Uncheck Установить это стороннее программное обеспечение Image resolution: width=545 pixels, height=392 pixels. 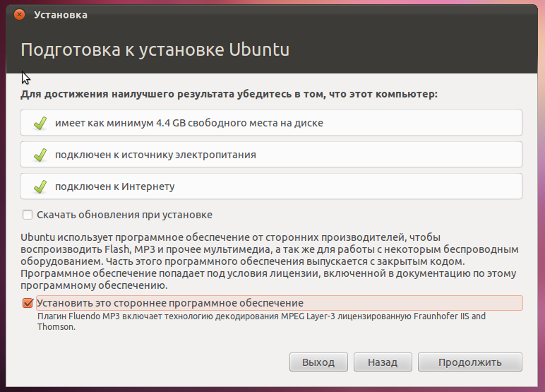click(28, 303)
